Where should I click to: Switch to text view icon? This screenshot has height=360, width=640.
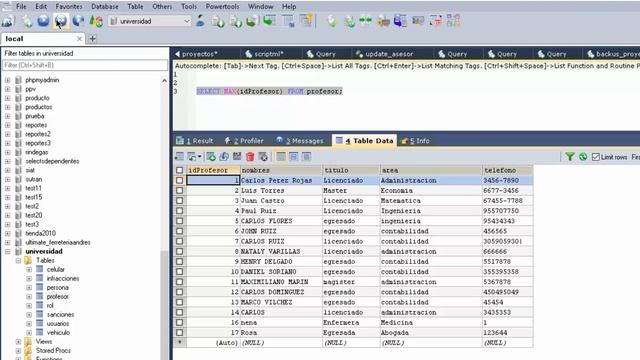pyautogui.click(x=306, y=157)
